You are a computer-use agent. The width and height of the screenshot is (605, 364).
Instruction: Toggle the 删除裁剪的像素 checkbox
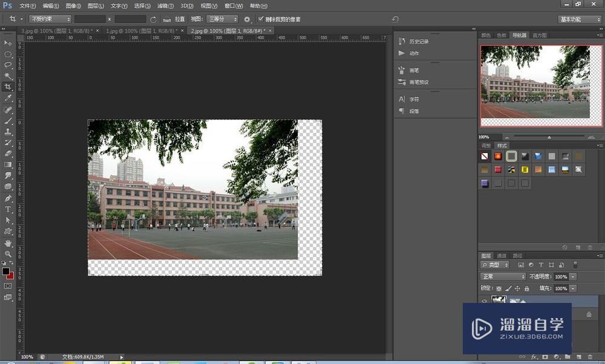tap(261, 19)
